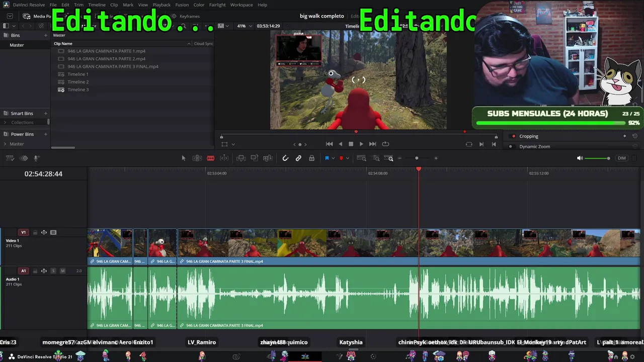Add a new bin with Bins plus
Viewport: 644px width, 362px height.
pyautogui.click(x=46, y=35)
